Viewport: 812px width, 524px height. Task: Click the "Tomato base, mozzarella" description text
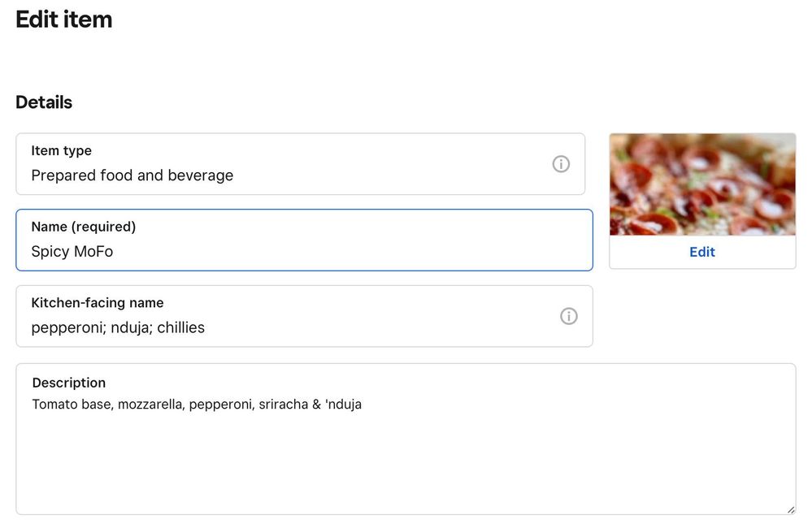tap(107, 404)
